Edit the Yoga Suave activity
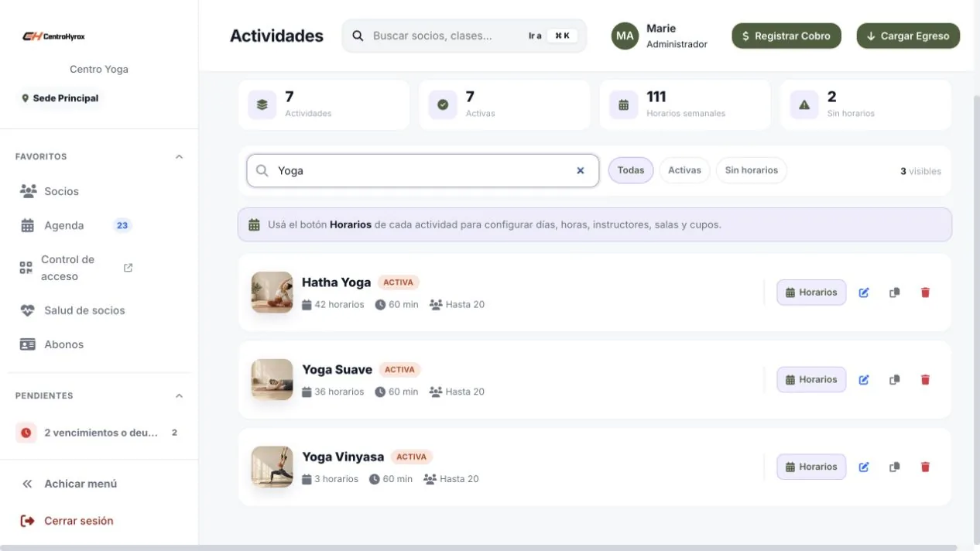 click(x=864, y=380)
